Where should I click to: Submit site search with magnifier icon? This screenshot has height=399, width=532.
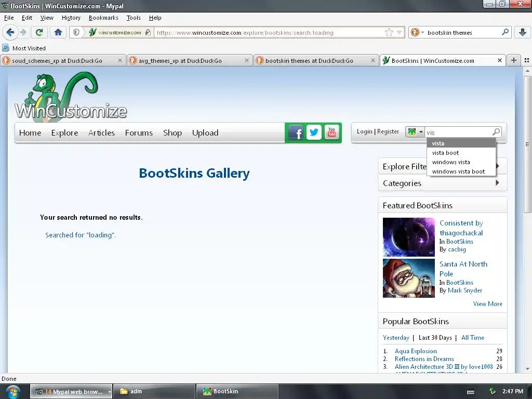496,131
